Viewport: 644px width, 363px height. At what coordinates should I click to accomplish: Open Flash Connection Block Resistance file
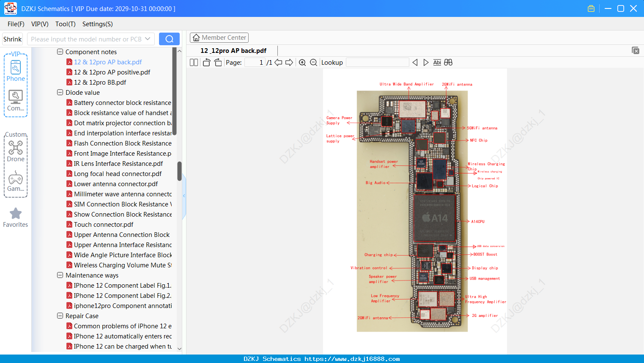pyautogui.click(x=123, y=143)
